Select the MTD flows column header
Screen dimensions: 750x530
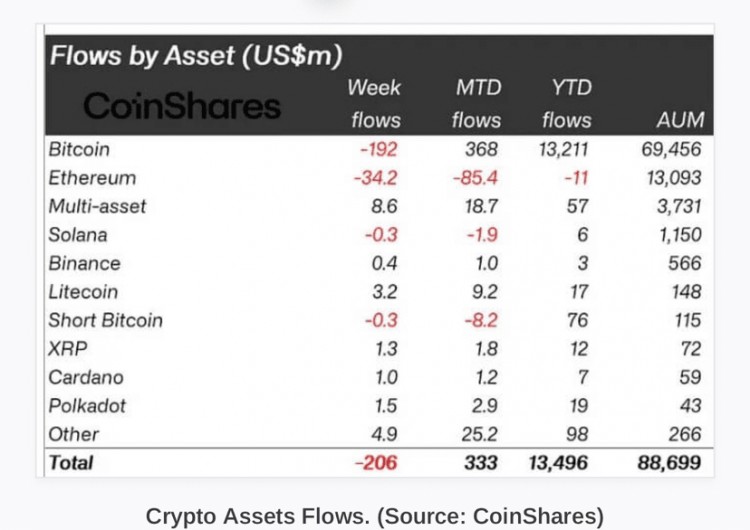pos(476,104)
